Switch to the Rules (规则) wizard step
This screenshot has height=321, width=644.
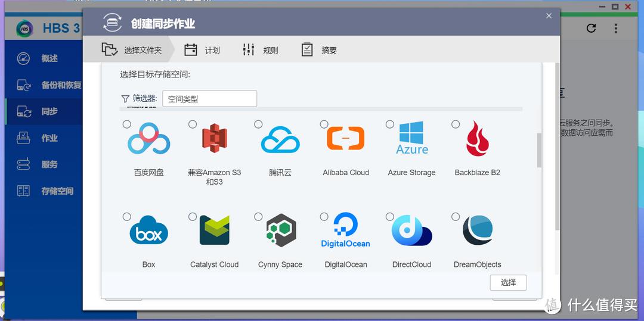pyautogui.click(x=261, y=50)
